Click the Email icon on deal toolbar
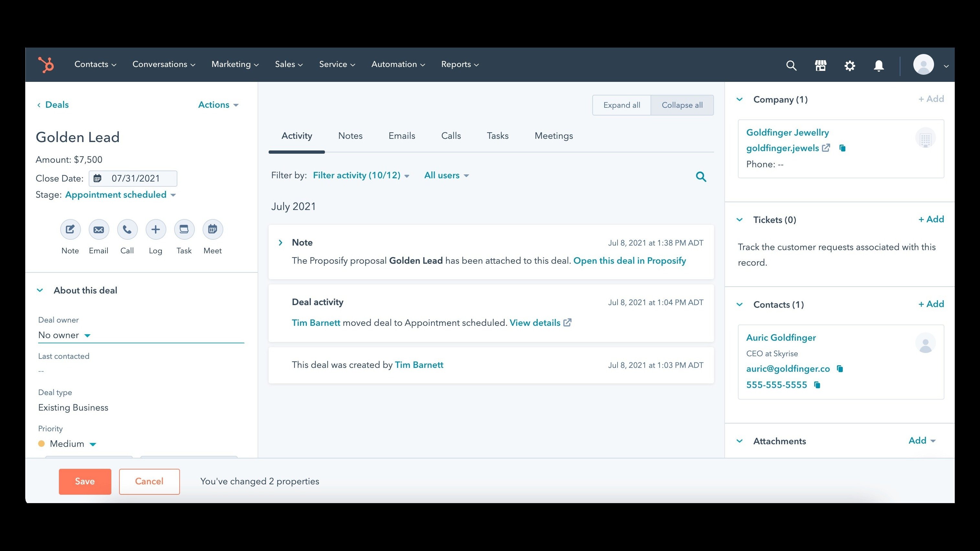Image resolution: width=980 pixels, height=551 pixels. tap(98, 229)
